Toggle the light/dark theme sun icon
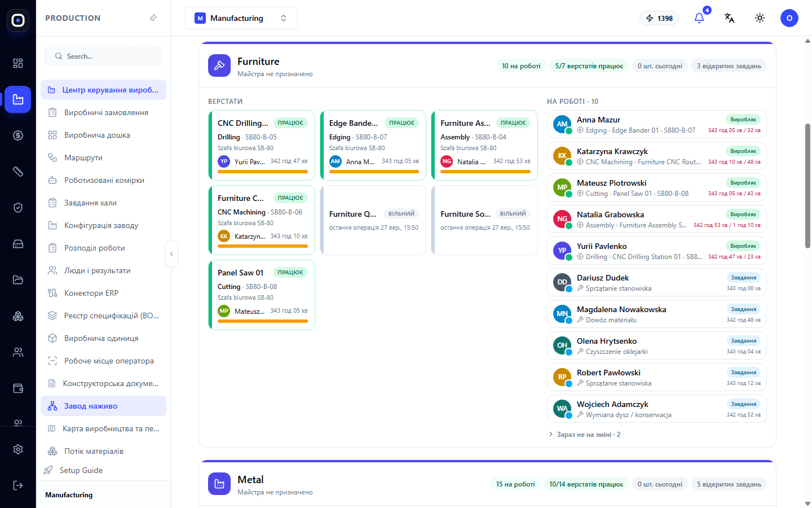The height and width of the screenshot is (508, 812). 760,18
